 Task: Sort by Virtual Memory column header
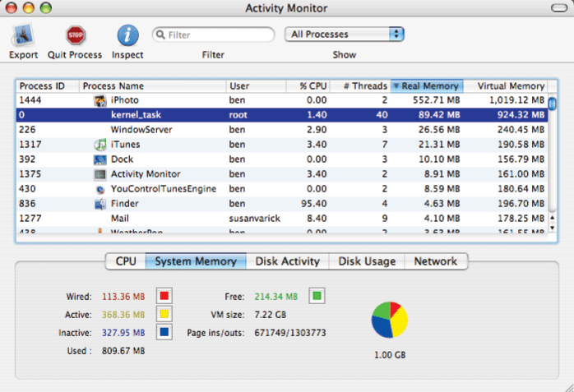pyautogui.click(x=506, y=86)
